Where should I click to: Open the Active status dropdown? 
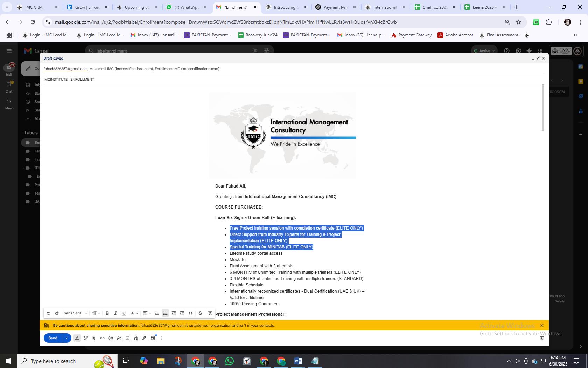point(484,51)
